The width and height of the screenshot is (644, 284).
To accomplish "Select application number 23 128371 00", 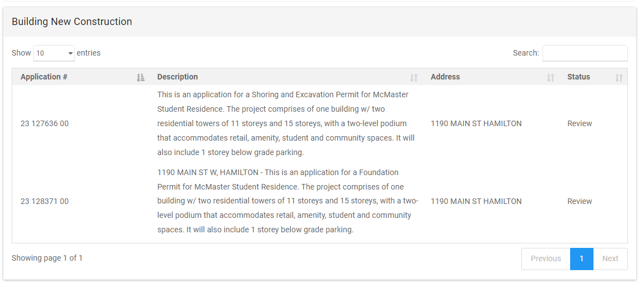I will (x=44, y=201).
